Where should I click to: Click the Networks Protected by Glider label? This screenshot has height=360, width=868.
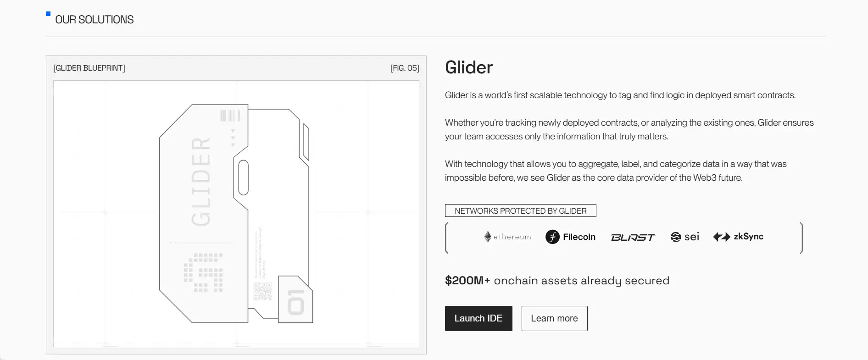(x=520, y=210)
